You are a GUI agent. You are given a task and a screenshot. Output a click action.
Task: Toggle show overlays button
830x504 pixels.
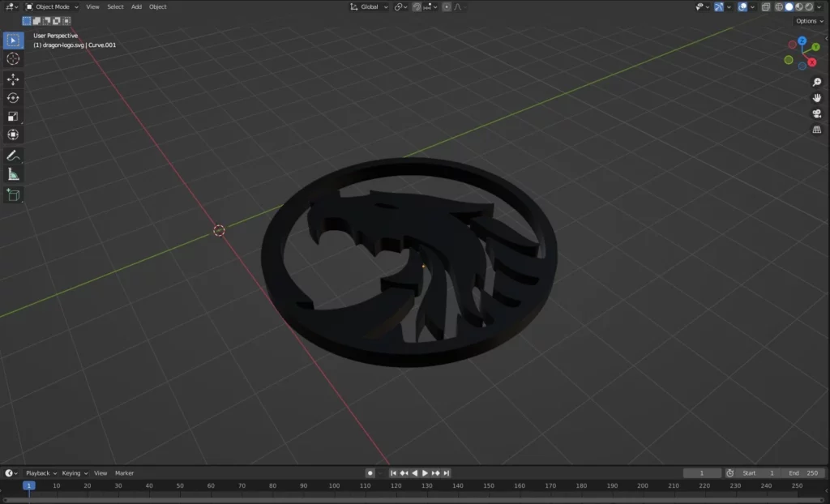click(x=742, y=6)
